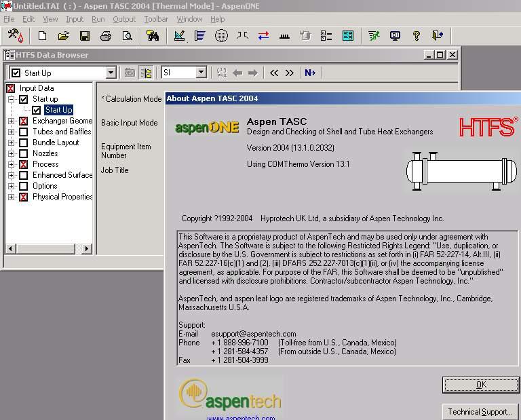This screenshot has width=521, height=420.
Task: Open a file with the folder icon
Action: point(63,35)
